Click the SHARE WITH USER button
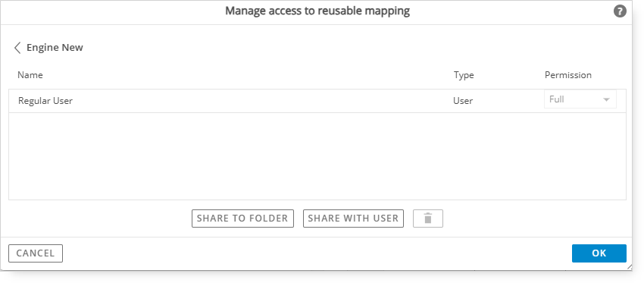 click(x=353, y=219)
